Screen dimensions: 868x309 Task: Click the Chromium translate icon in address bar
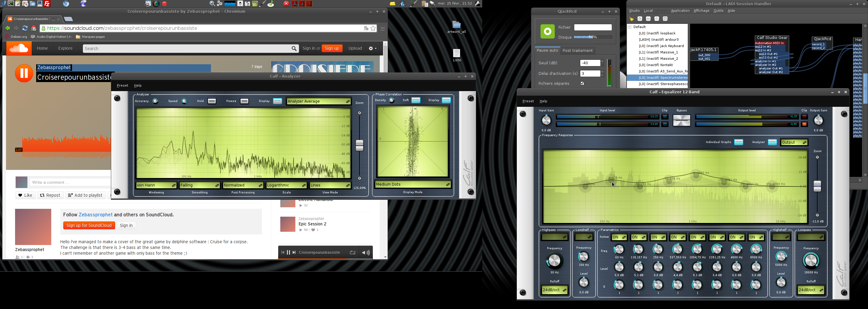tap(366, 28)
